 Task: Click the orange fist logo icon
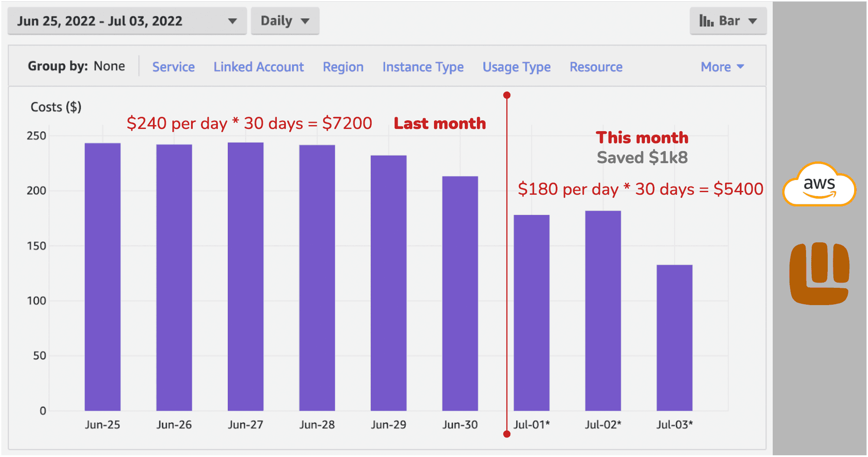[x=819, y=274]
